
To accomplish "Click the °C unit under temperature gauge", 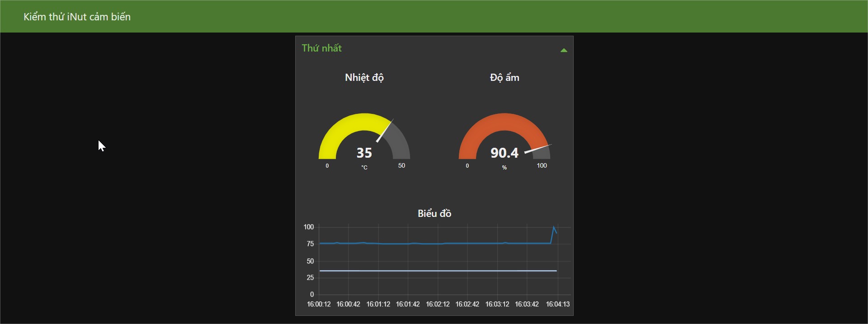I will (364, 168).
